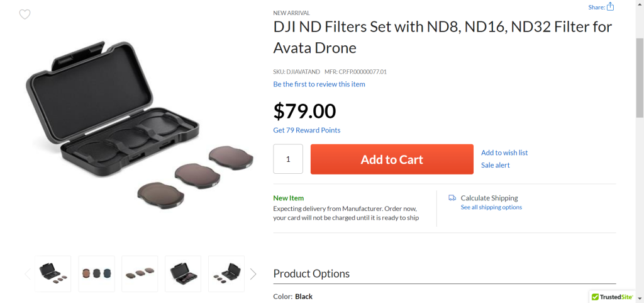Image resolution: width=644 pixels, height=303 pixels.
Task: Click the TrustedSite badge
Action: click(613, 297)
